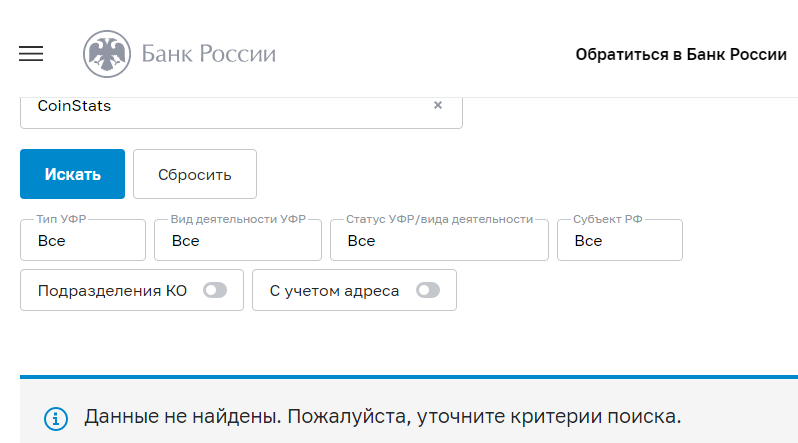
Task: Toggle the Подразделения КО switch
Action: click(x=215, y=291)
